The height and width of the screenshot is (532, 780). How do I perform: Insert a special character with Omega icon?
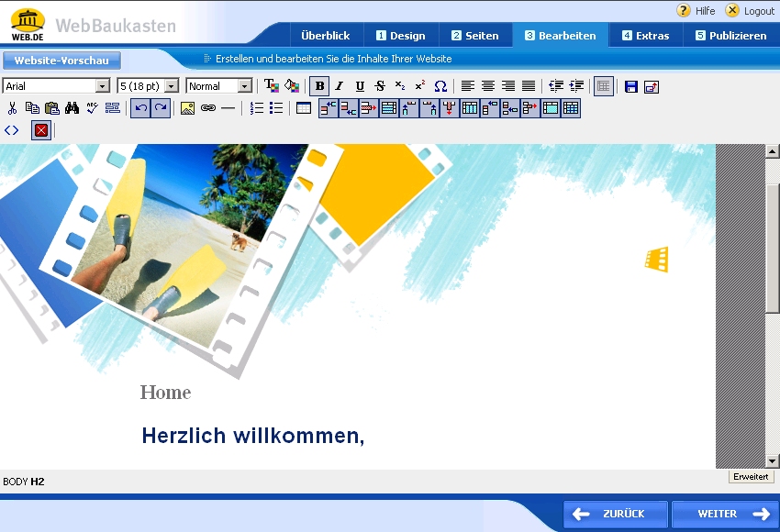click(x=440, y=86)
